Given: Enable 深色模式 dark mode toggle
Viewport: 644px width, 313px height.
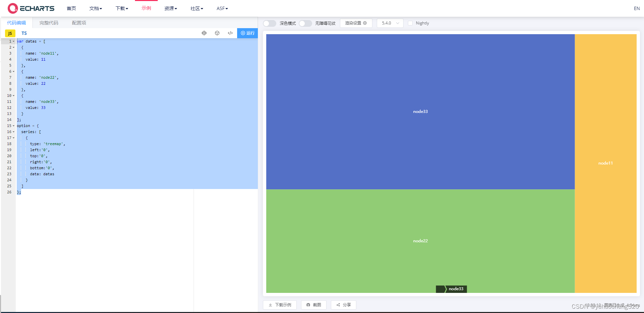Looking at the screenshot, I should (269, 23).
